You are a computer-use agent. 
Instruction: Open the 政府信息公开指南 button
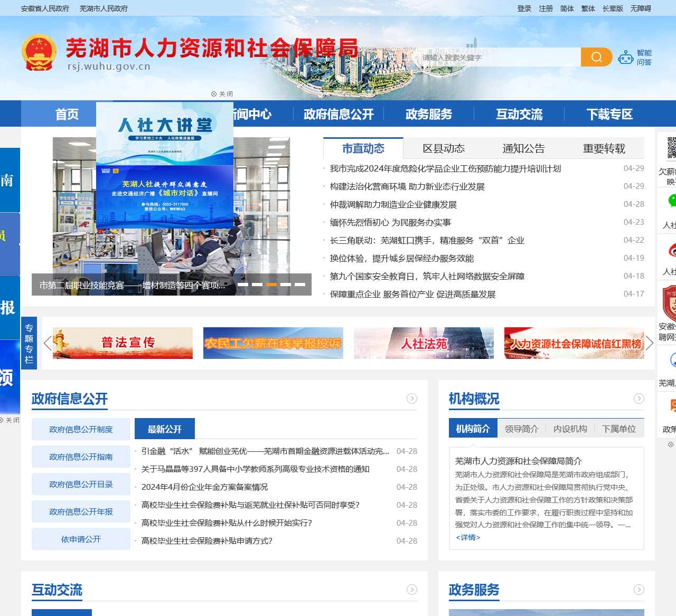pos(81,457)
